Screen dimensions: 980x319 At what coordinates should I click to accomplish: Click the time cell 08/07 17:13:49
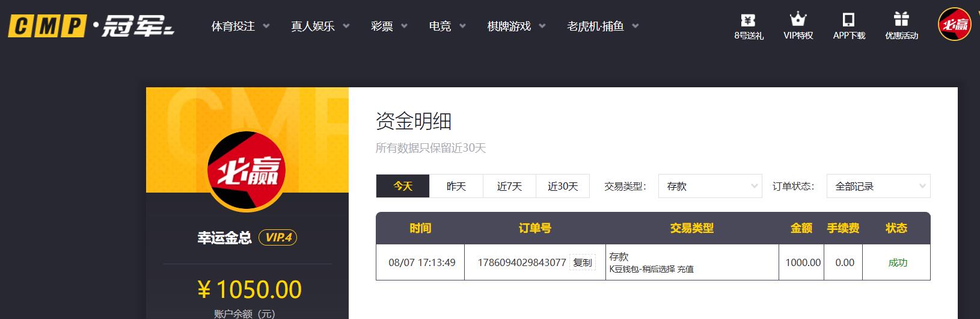422,262
